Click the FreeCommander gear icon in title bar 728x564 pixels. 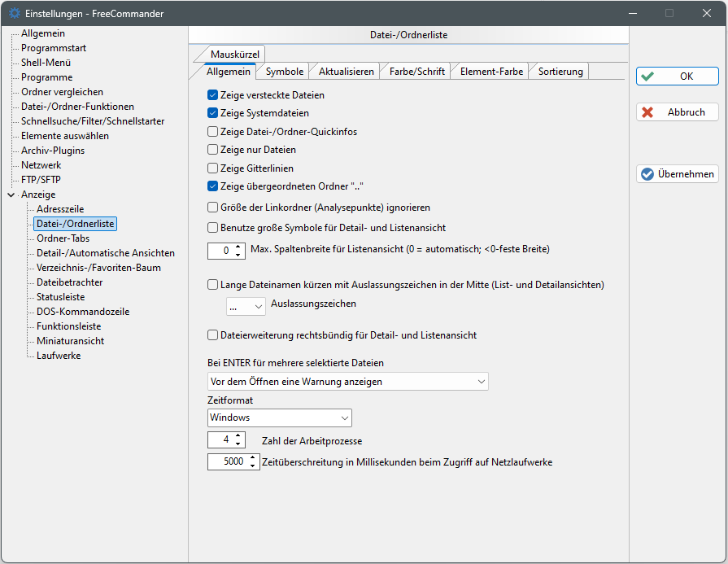(x=15, y=14)
